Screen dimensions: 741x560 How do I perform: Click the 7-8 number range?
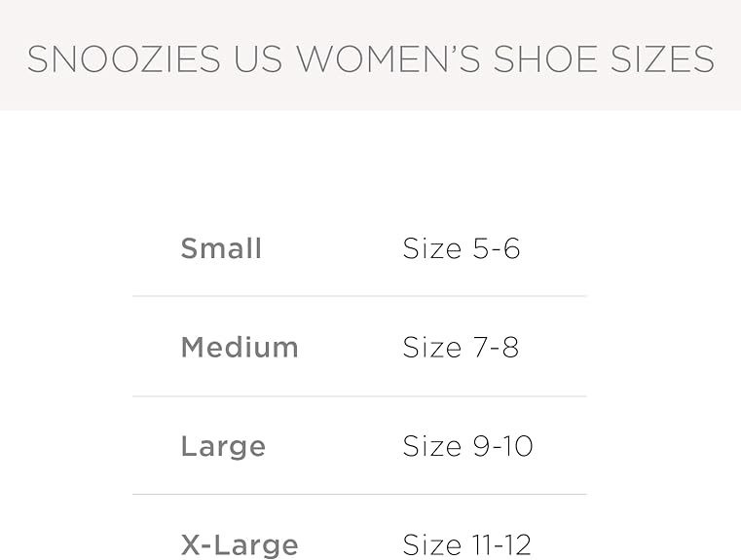point(496,347)
